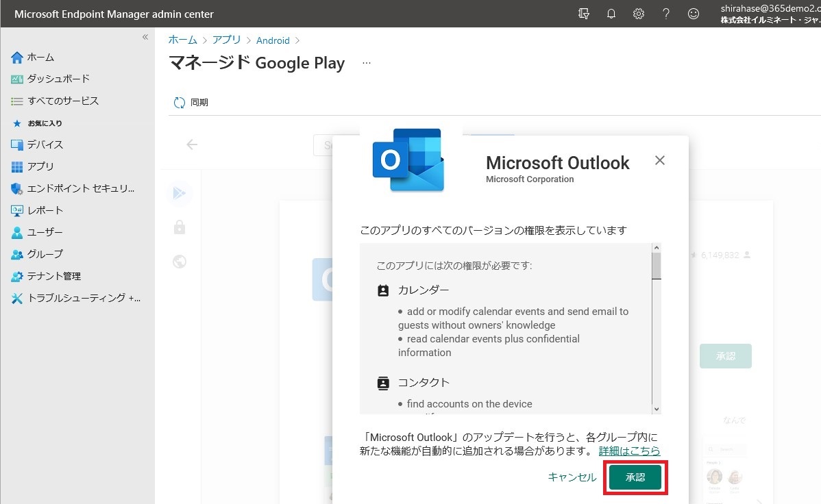Click the 6,149,832 ratings count
The image size is (821, 504).
pyautogui.click(x=720, y=255)
